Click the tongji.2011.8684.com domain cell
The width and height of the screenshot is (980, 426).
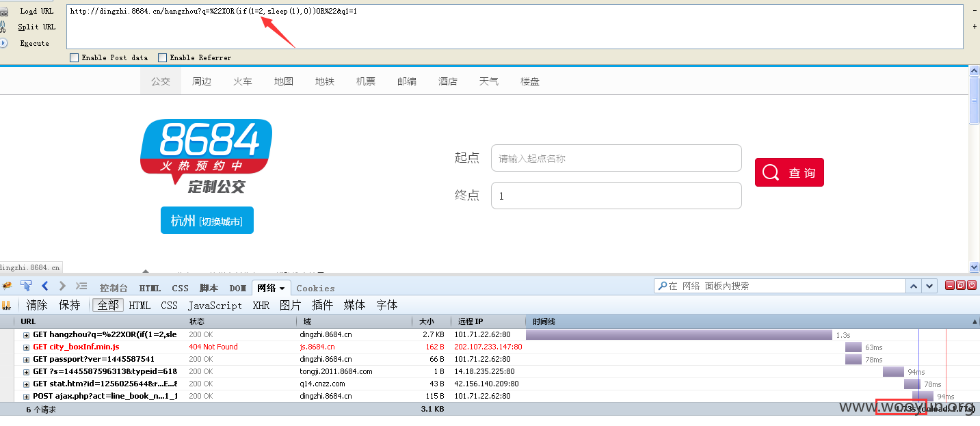coord(336,372)
